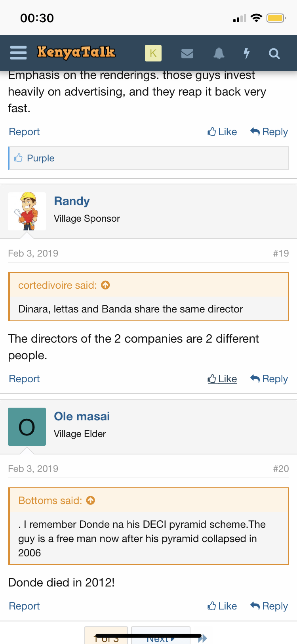The width and height of the screenshot is (297, 644).
Task: Open Ole masai's avatar thumbnail
Action: point(27,427)
